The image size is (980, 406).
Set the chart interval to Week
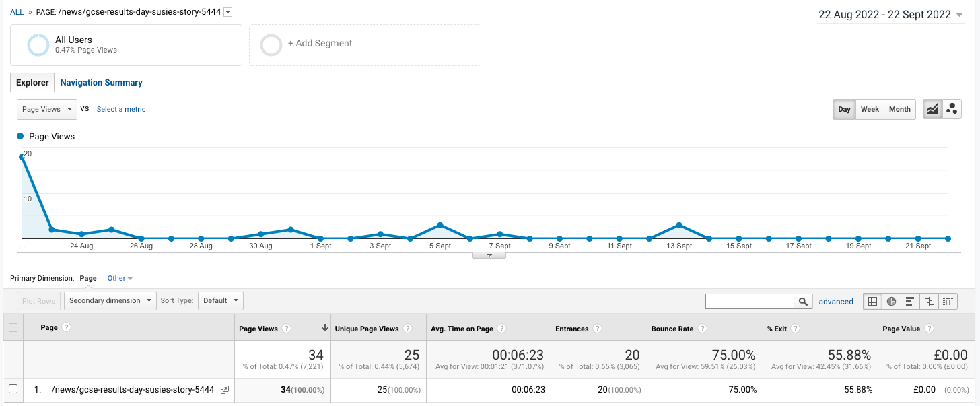tap(870, 109)
